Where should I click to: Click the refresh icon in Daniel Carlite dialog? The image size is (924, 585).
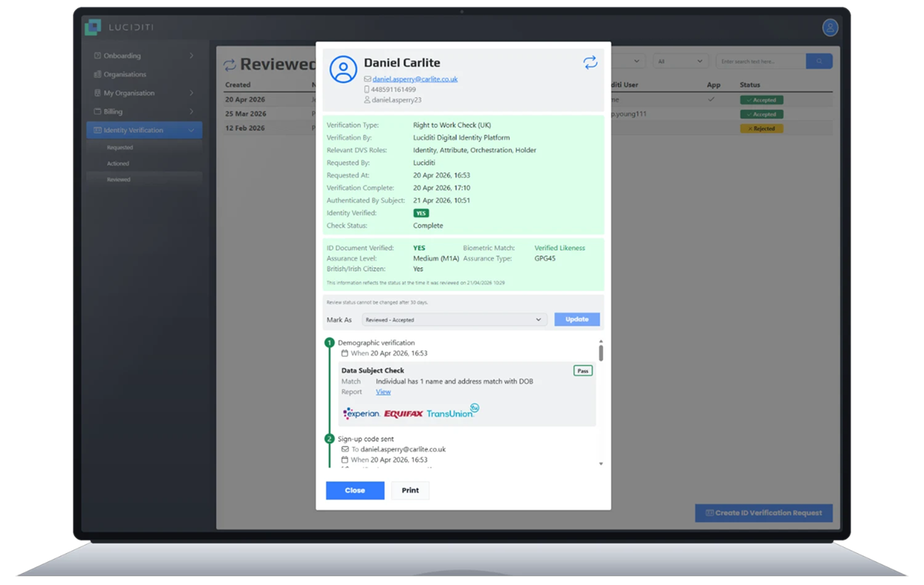pos(590,62)
